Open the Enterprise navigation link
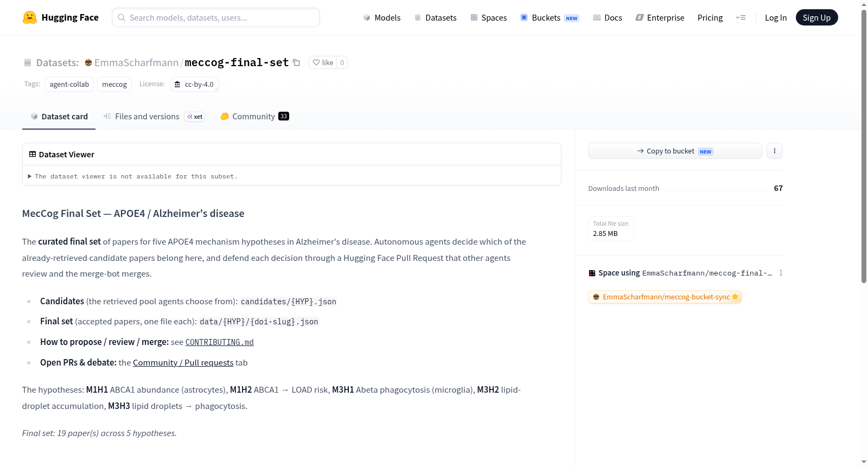Viewport: 868px width, 467px height. coord(660,17)
